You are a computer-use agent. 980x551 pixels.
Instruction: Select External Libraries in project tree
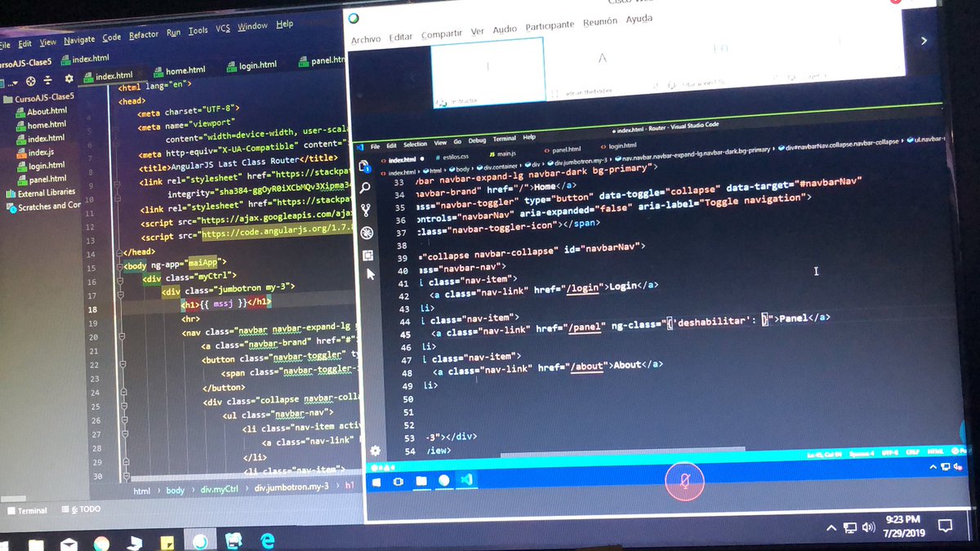[41, 193]
